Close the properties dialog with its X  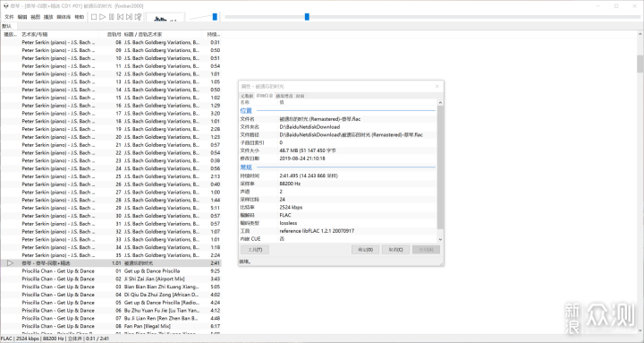pos(437,86)
